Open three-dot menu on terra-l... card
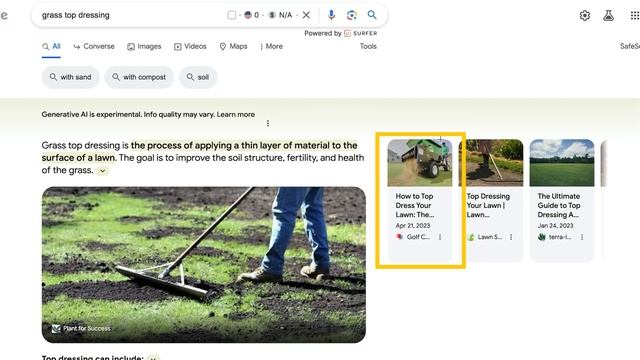Screen dimensions: 640x360 582,237
